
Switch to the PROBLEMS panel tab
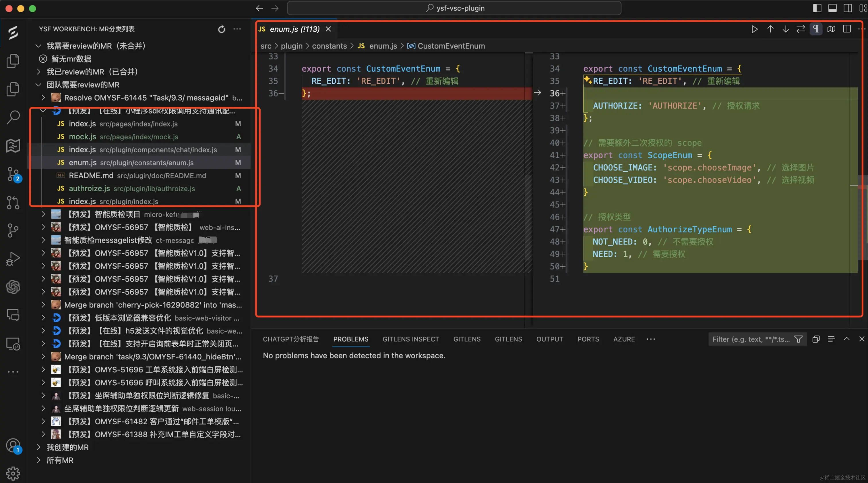pos(351,339)
